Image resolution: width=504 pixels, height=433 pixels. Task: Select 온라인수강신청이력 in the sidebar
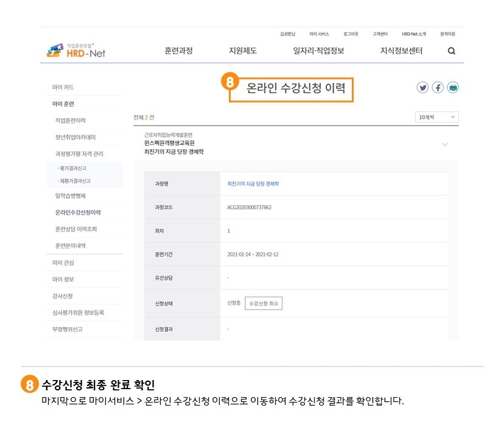pyautogui.click(x=78, y=213)
